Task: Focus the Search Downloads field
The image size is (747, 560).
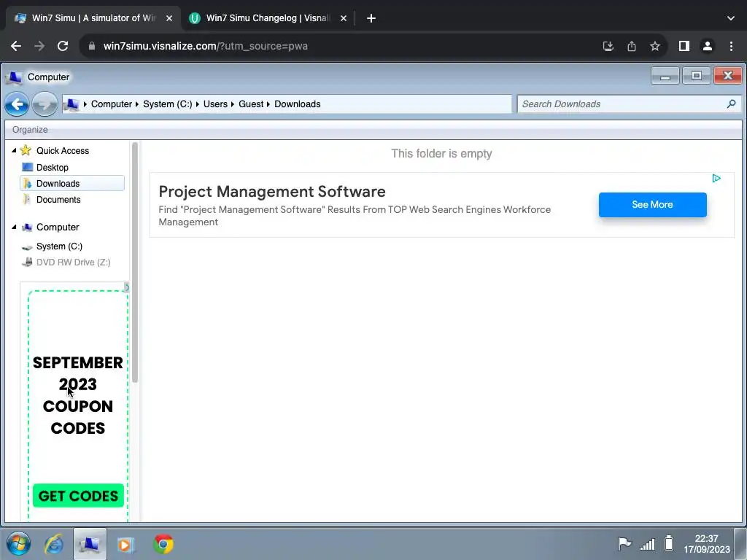Action: tap(629, 104)
